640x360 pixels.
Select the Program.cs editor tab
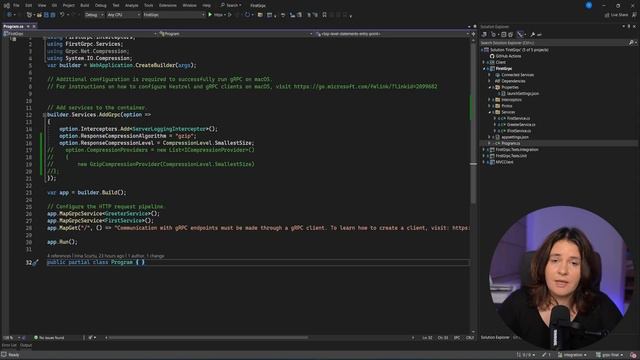14,26
